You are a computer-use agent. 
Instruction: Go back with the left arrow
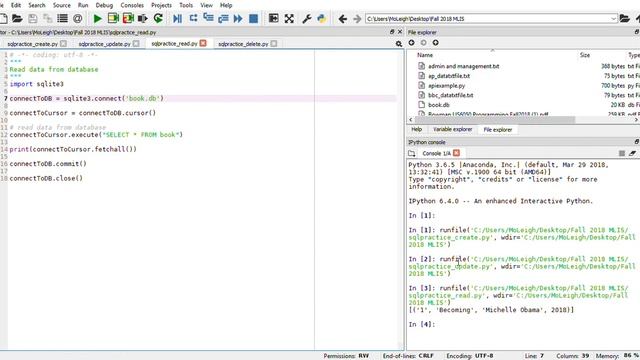[342, 18]
